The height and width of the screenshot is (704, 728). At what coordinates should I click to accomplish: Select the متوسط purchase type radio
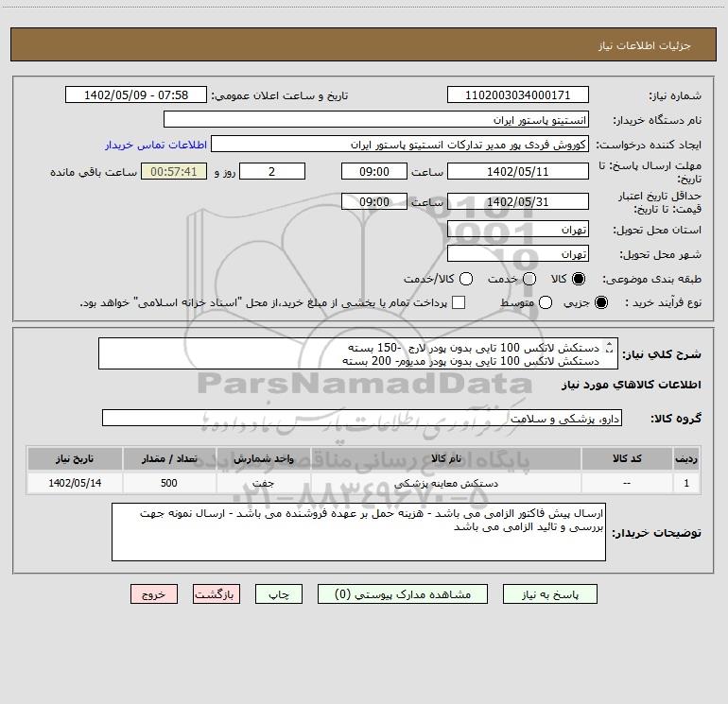(x=546, y=302)
